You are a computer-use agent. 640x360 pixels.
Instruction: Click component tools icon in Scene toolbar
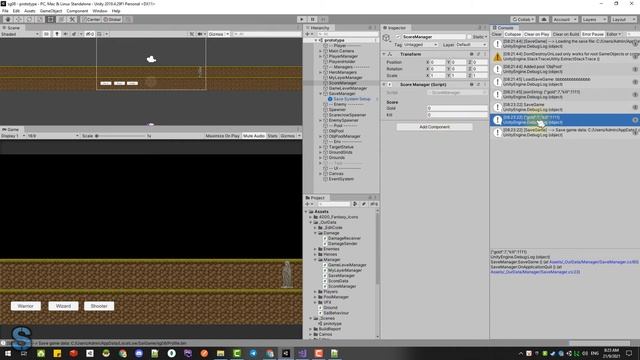(191, 34)
